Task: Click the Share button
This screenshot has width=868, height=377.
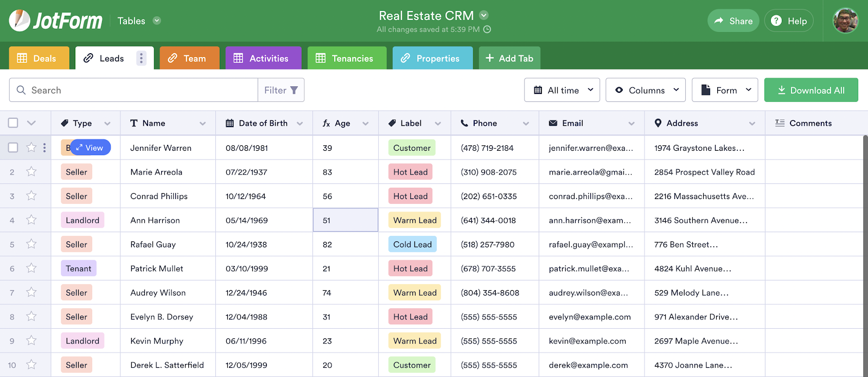Action: [733, 21]
